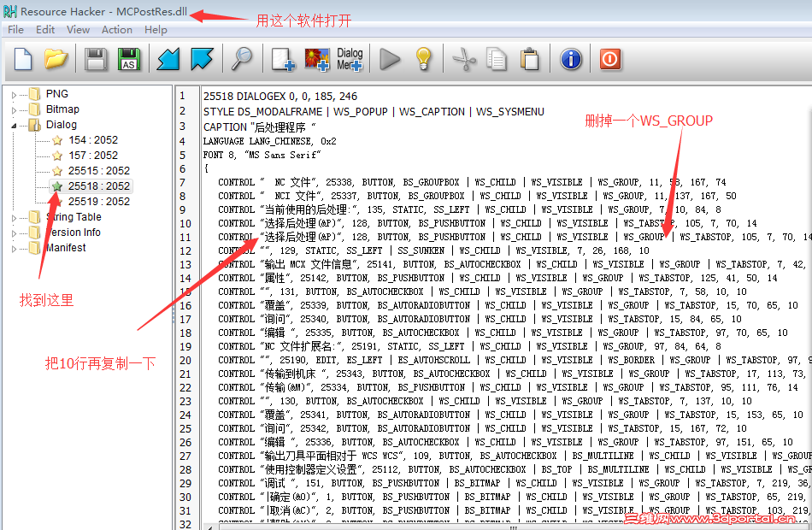Expand the Version Info tree node

point(14,233)
